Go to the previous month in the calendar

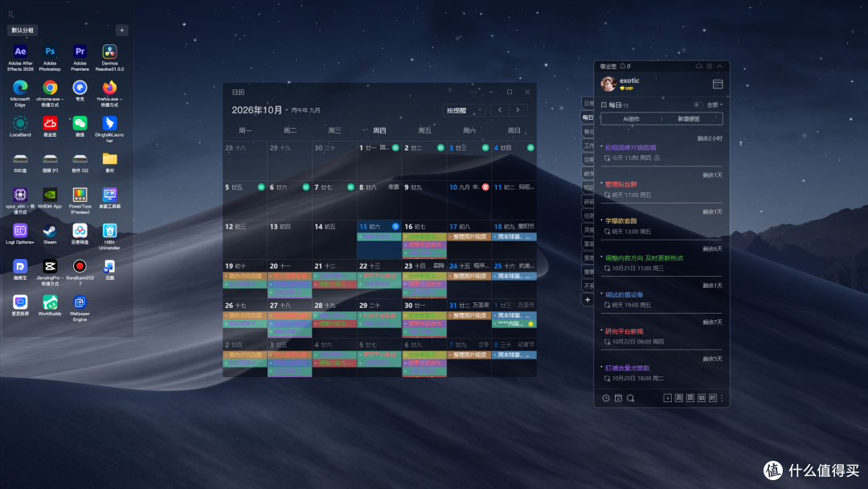[500, 110]
